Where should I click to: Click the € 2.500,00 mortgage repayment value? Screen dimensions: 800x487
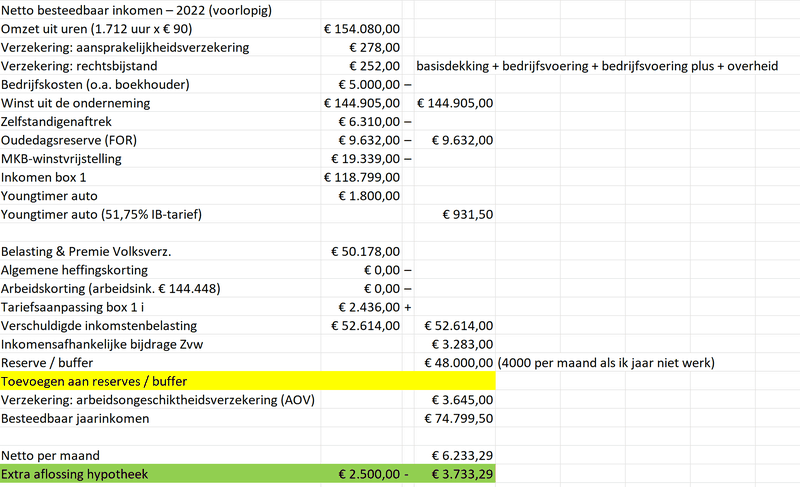369,474
